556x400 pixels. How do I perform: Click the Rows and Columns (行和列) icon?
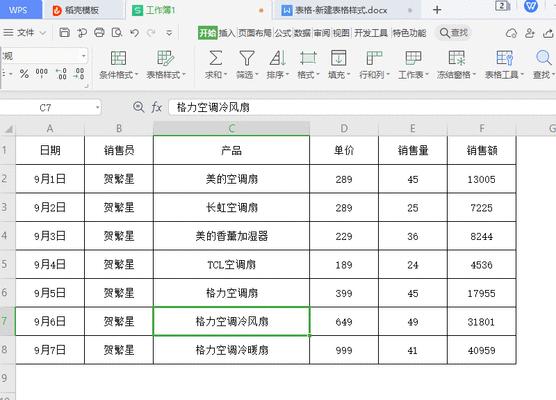374,58
